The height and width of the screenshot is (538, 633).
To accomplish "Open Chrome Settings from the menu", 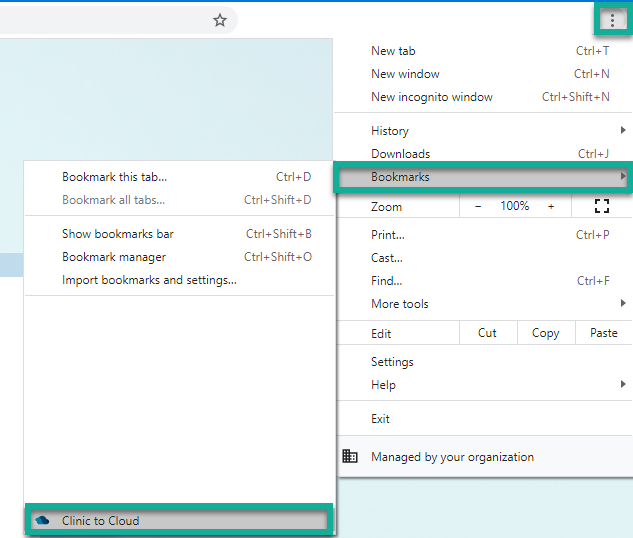I will [392, 362].
